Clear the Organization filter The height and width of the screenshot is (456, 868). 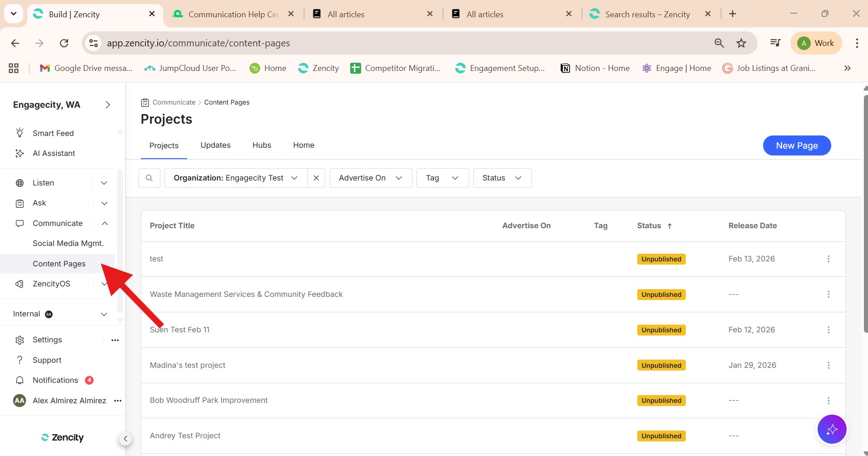click(316, 178)
